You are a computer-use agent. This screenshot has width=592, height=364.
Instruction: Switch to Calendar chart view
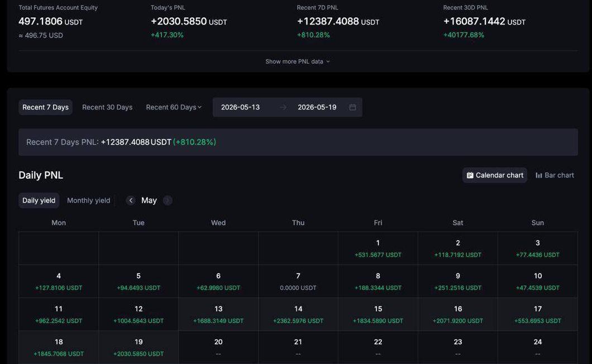495,175
